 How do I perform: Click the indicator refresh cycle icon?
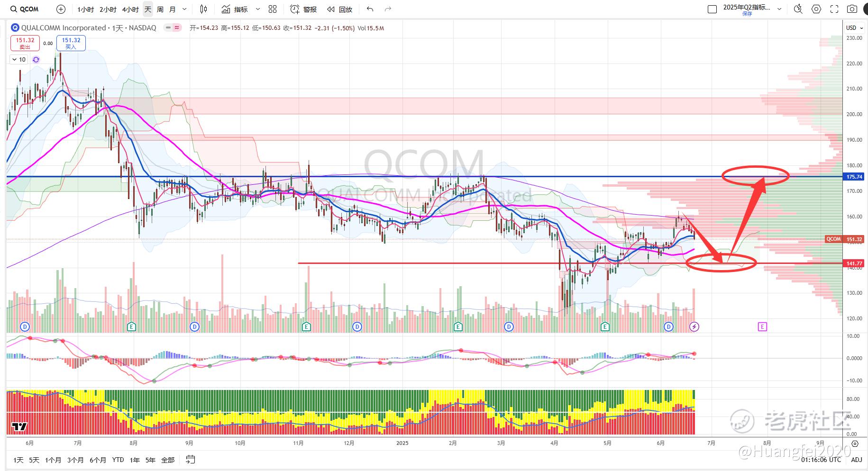[x=36, y=60]
